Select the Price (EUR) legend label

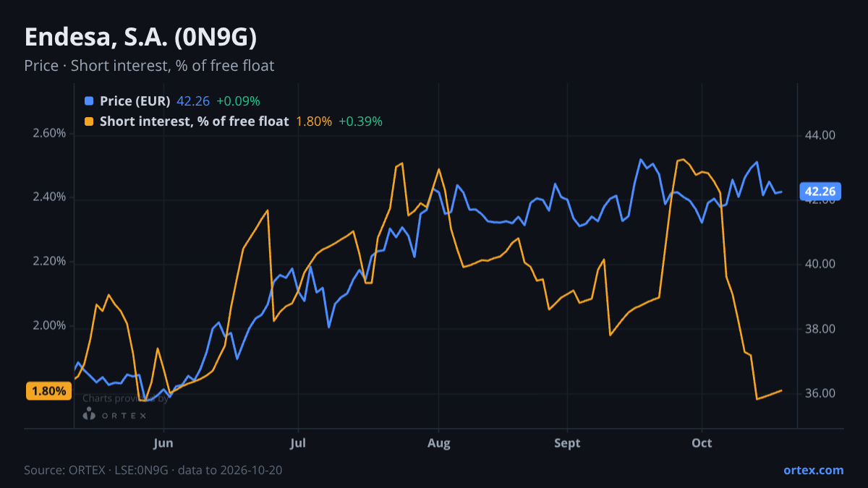pos(135,101)
